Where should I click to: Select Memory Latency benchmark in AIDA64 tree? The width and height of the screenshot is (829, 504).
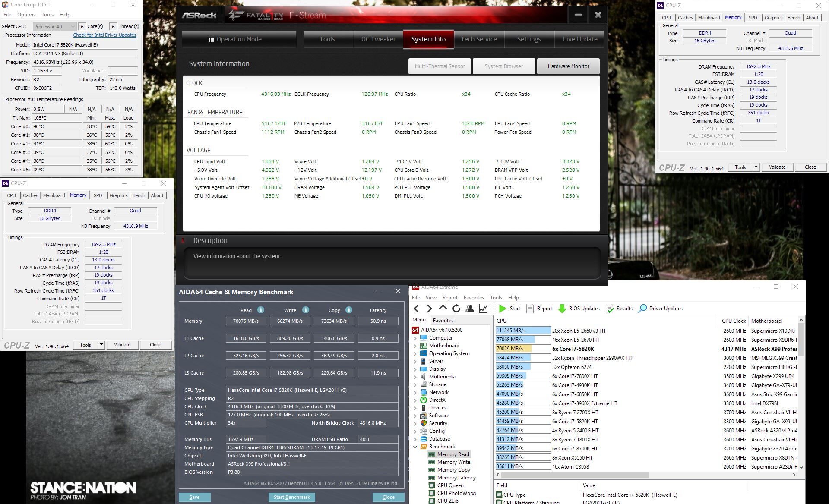click(x=456, y=478)
